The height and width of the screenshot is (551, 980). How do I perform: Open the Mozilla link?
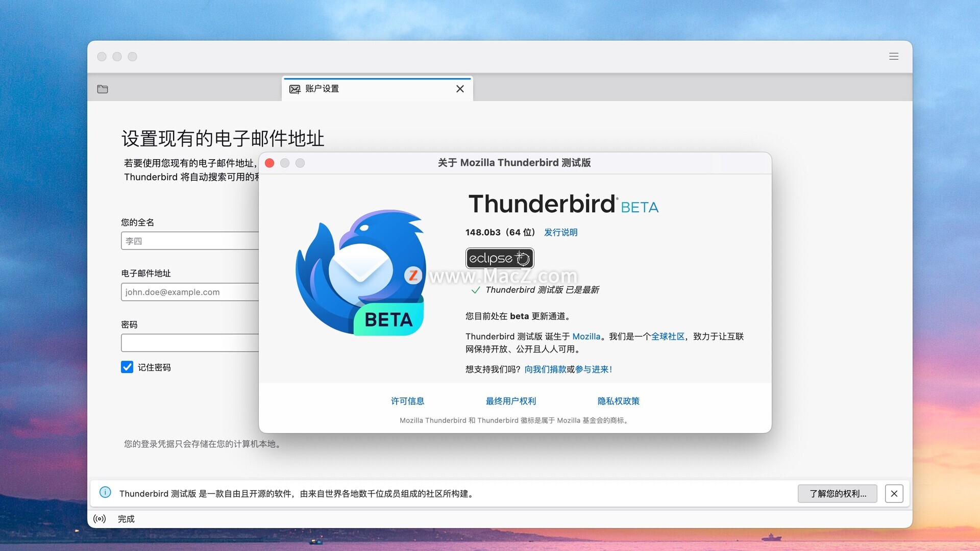click(586, 336)
